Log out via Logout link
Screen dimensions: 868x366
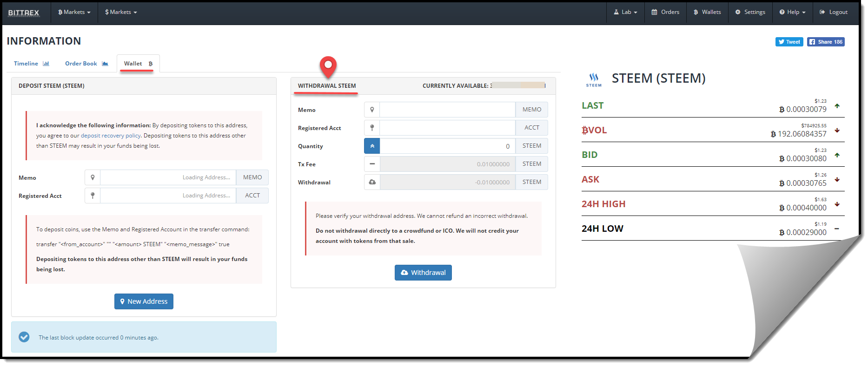834,12
